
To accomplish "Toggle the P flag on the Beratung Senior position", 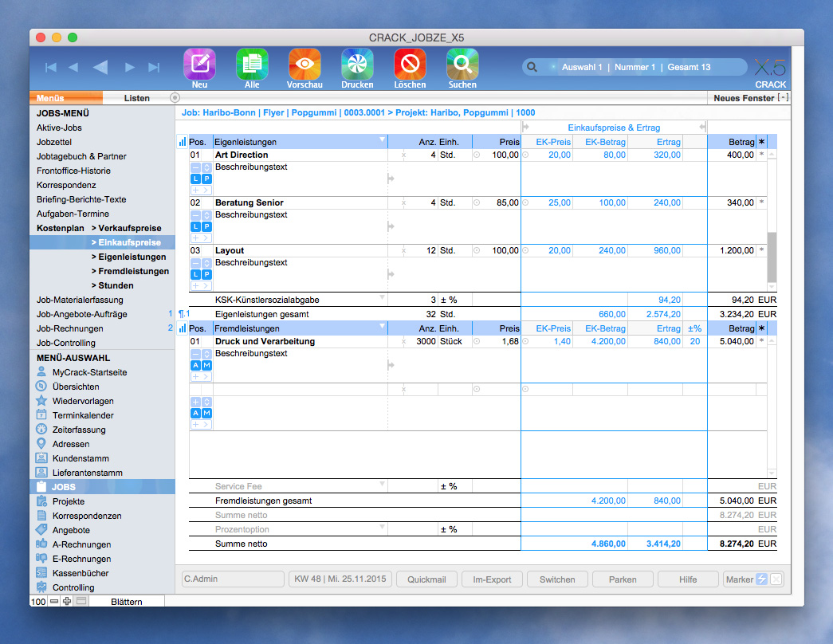I will tap(205, 226).
